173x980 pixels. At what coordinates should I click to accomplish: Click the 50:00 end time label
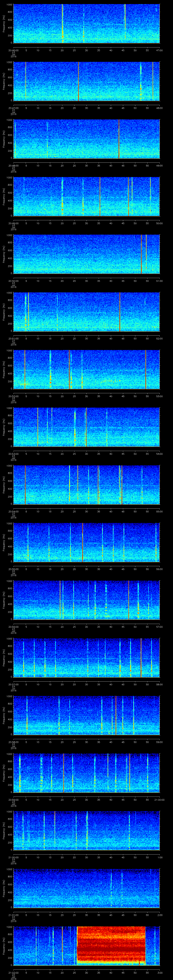[160, 223]
